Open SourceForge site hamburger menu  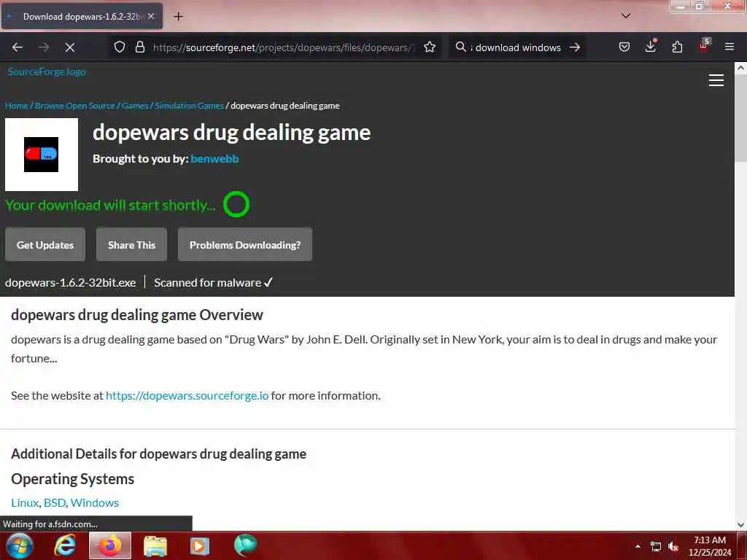[716, 80]
